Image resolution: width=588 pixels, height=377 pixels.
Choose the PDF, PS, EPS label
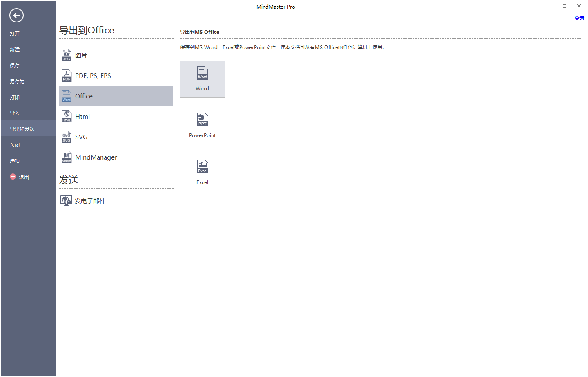[x=93, y=76]
